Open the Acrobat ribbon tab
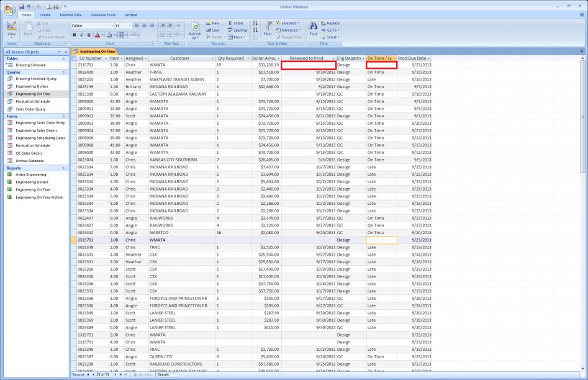This screenshot has height=380, width=588. tap(131, 15)
